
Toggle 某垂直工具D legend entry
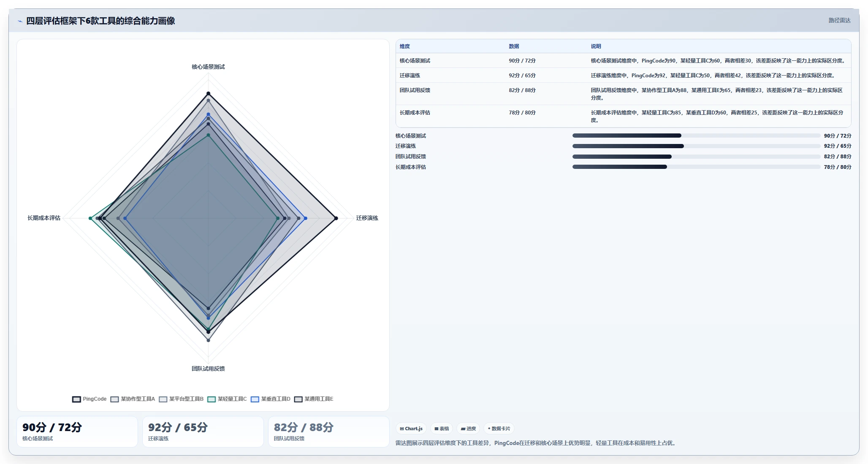[271, 399]
